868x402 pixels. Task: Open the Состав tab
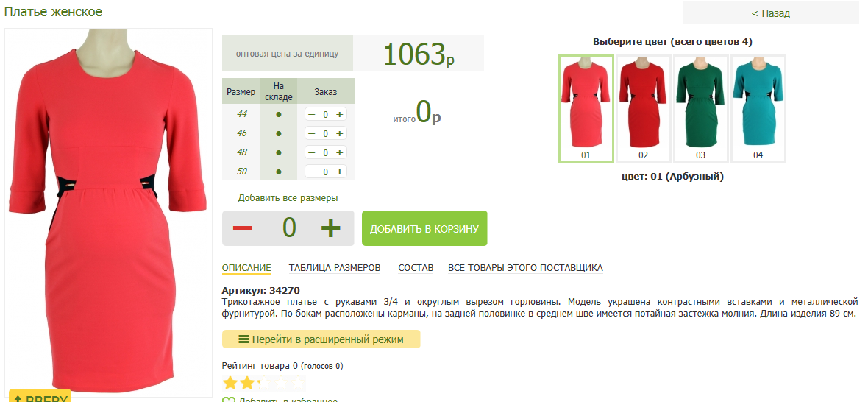pyautogui.click(x=416, y=267)
